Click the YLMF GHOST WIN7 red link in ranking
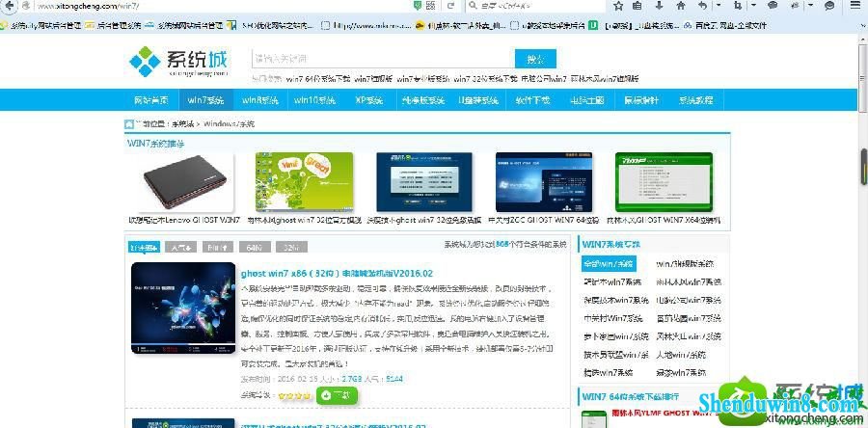 tap(665, 414)
